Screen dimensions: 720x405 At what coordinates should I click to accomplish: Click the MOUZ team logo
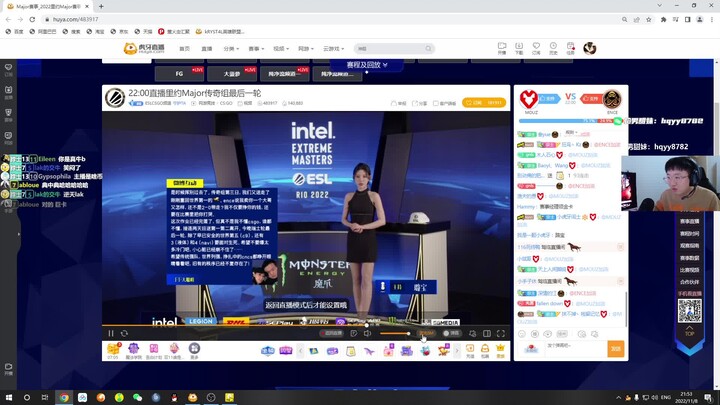pos(531,99)
